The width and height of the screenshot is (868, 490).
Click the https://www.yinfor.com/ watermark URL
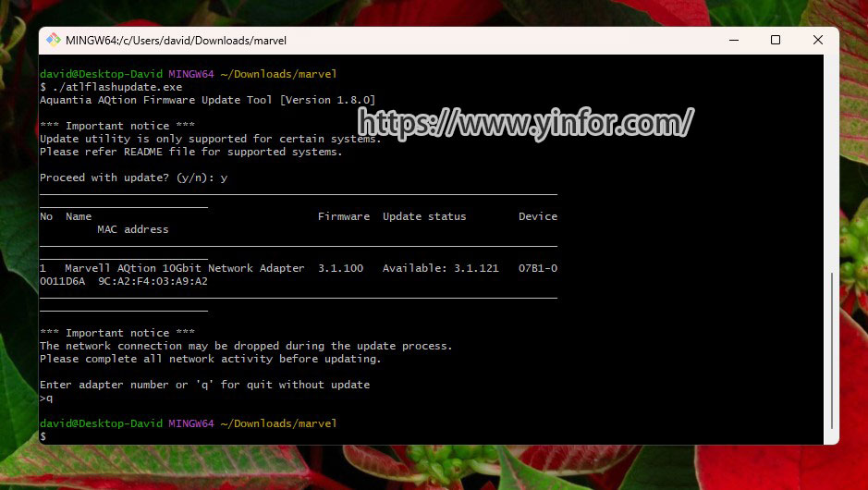(x=525, y=122)
